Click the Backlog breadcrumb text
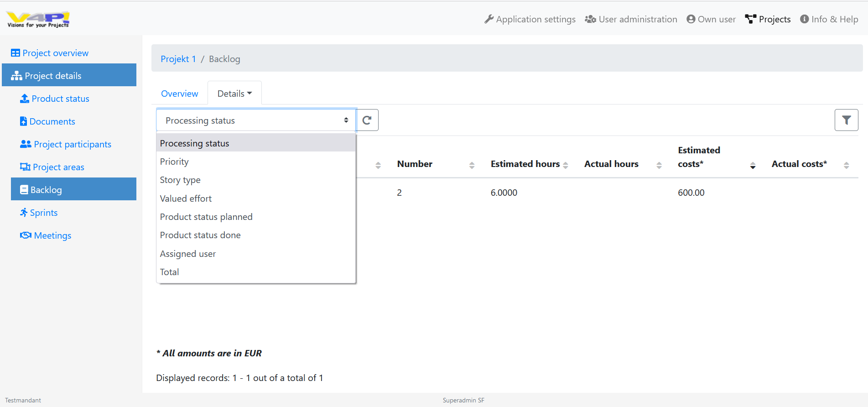 coord(224,59)
